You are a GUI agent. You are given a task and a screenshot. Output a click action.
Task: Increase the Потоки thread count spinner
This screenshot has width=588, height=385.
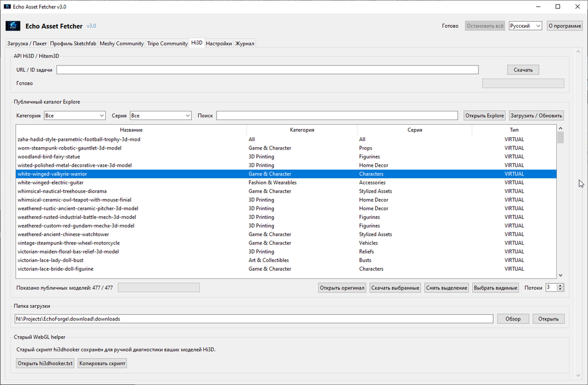(560, 286)
